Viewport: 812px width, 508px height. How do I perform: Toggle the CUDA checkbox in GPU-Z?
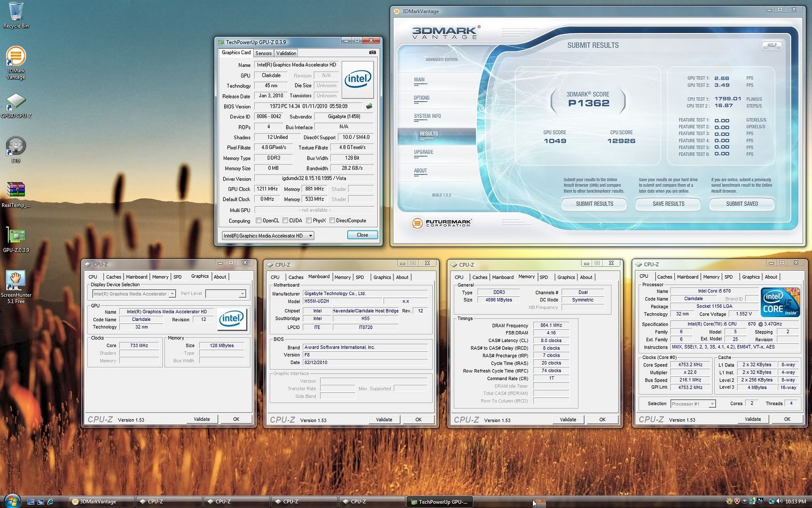pyautogui.click(x=285, y=221)
